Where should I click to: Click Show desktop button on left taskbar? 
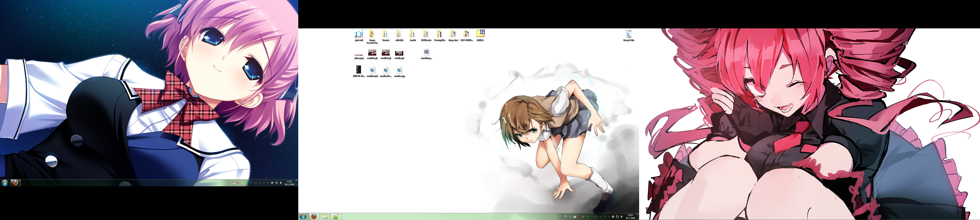[x=297, y=183]
